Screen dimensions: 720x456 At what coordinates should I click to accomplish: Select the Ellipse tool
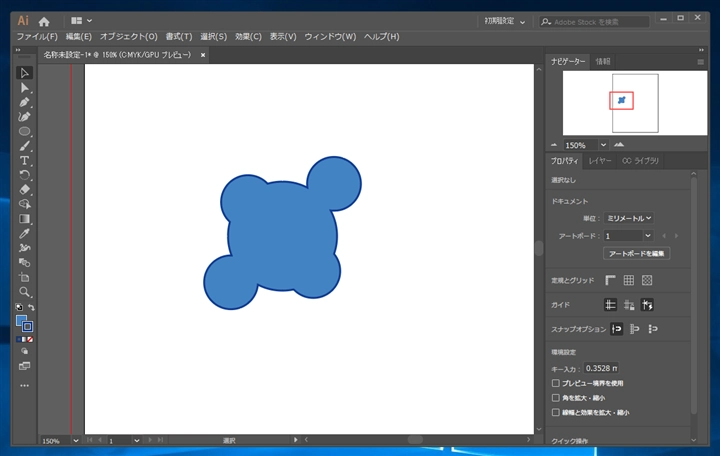tap(24, 131)
